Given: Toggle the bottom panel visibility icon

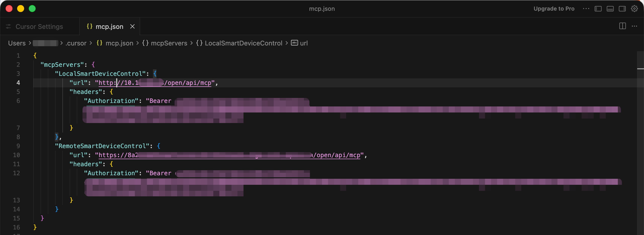Looking at the screenshot, I should [x=610, y=8].
